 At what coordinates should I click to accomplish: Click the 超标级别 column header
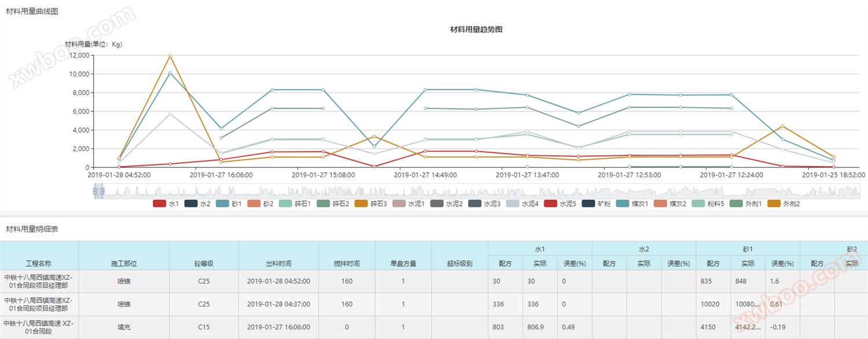459,263
